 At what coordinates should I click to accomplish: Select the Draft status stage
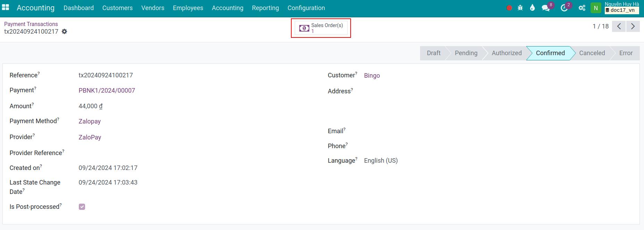pos(433,53)
